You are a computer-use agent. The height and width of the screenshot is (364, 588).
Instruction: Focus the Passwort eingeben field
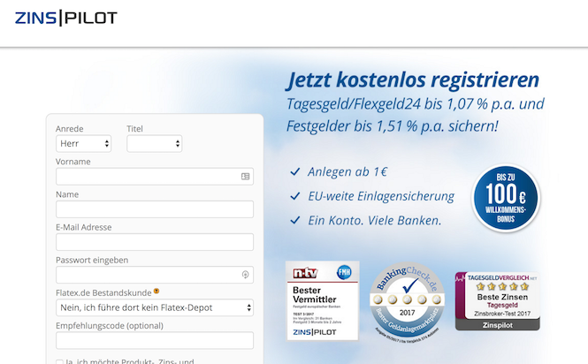[x=155, y=275]
